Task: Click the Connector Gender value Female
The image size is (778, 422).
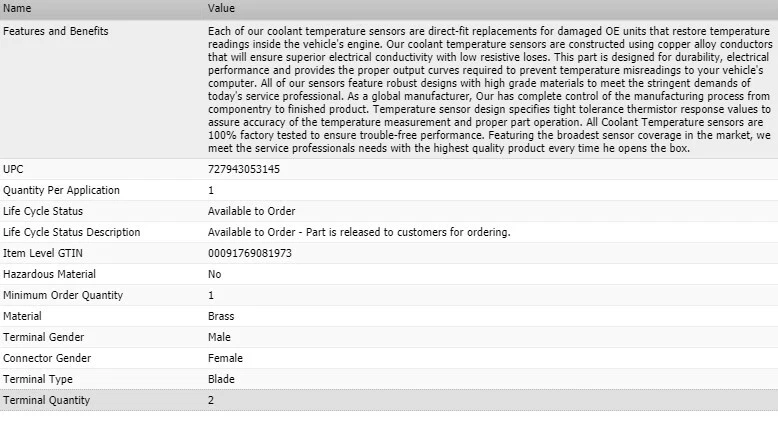Action: (x=226, y=358)
